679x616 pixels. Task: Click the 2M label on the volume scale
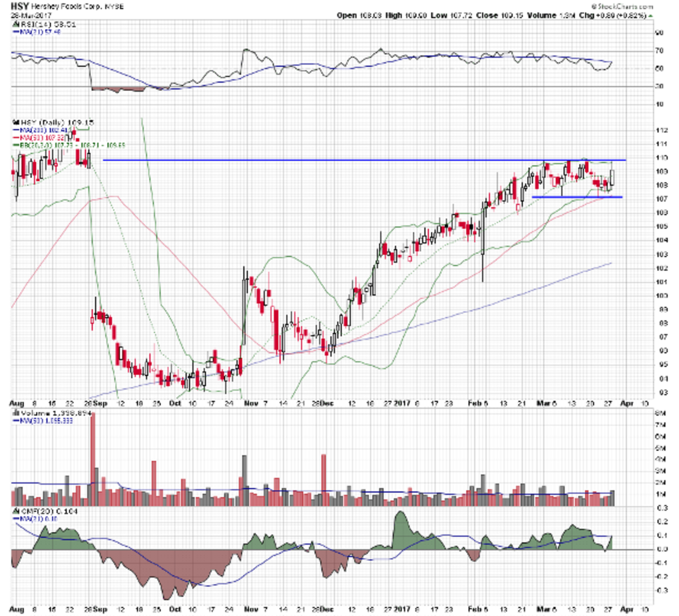click(x=659, y=482)
